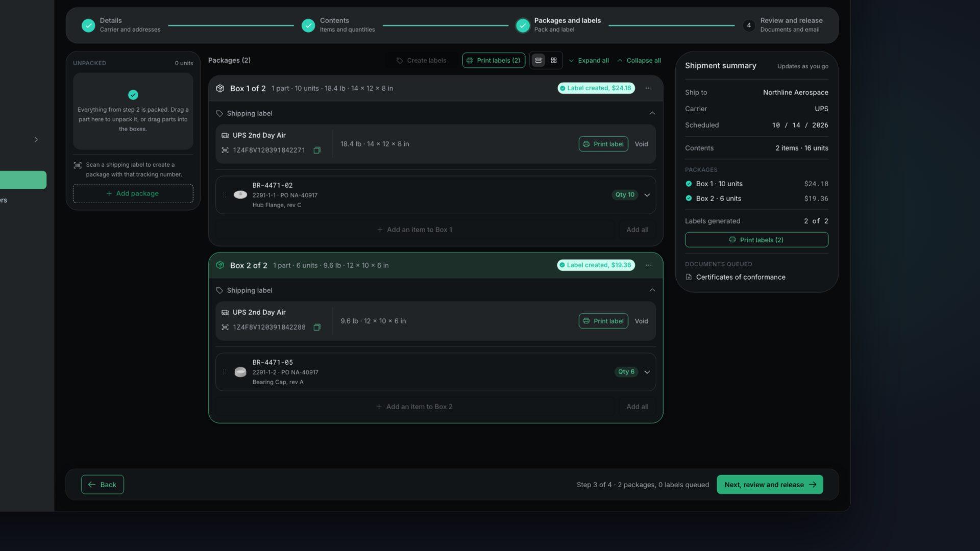
Task: Click the tag icon on Box 1 Shipping label
Action: [219, 113]
